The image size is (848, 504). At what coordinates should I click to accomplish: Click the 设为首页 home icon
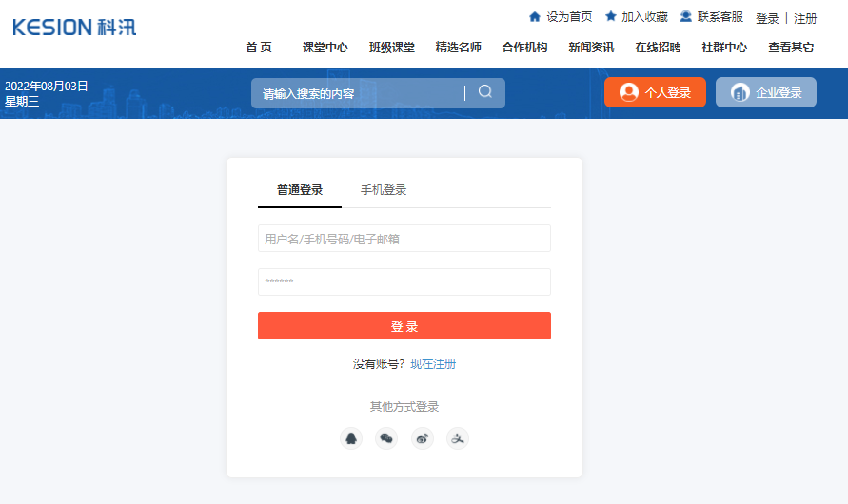tap(535, 17)
